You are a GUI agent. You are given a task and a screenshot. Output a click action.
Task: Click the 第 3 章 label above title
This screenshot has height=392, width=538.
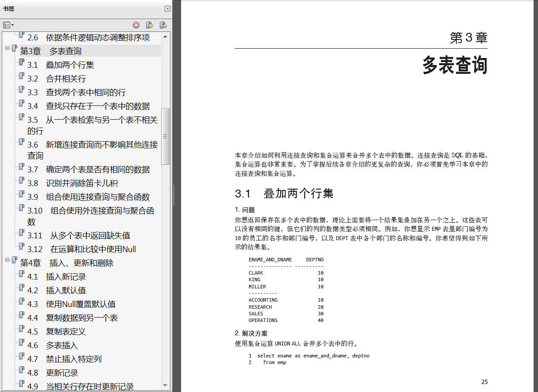click(468, 38)
